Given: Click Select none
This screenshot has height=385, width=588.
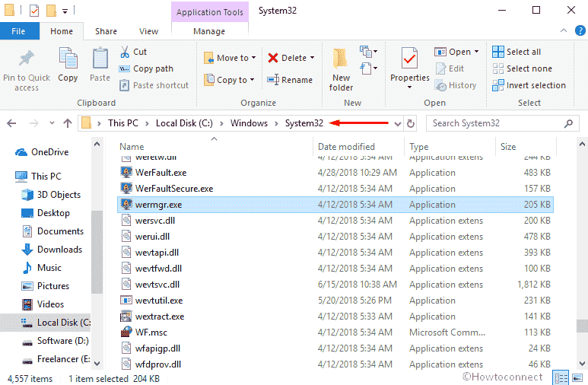Looking at the screenshot, I should pyautogui.click(x=522, y=68).
